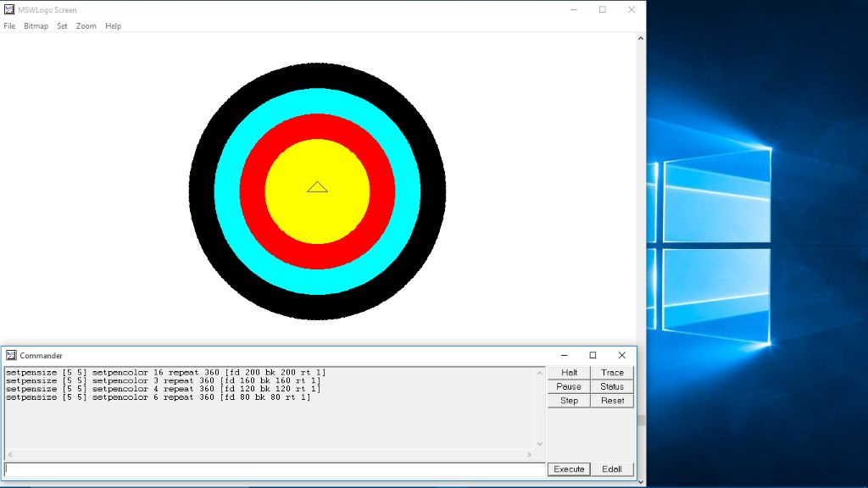Viewport: 868px width, 488px height.
Task: Select the setpencolor 6 history line
Action: pyautogui.click(x=158, y=397)
